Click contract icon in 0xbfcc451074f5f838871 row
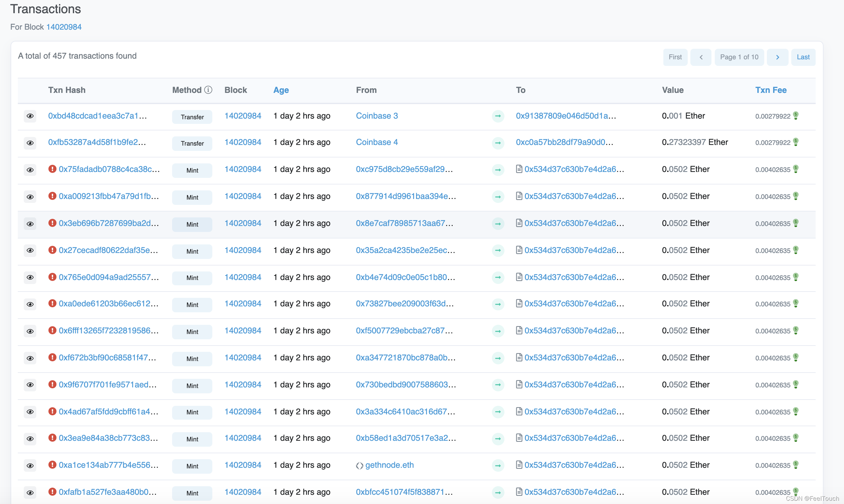Screen dimensions: 844x504 (519, 491)
